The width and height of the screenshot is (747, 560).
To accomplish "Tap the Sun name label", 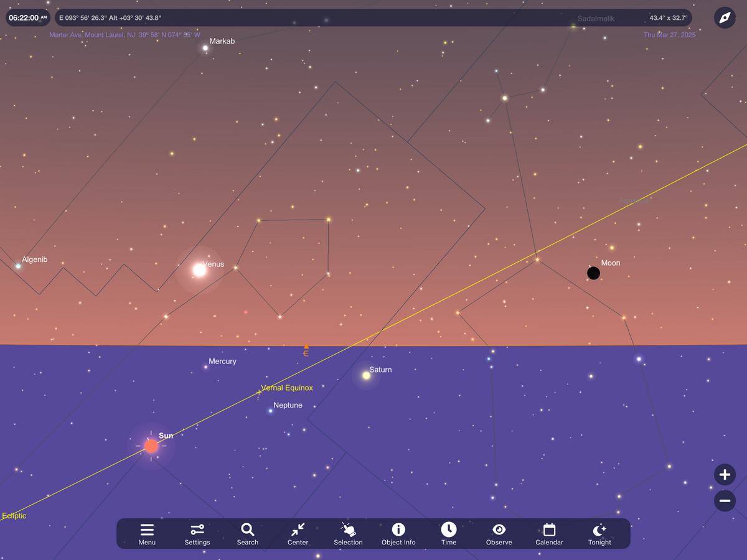I will click(166, 436).
